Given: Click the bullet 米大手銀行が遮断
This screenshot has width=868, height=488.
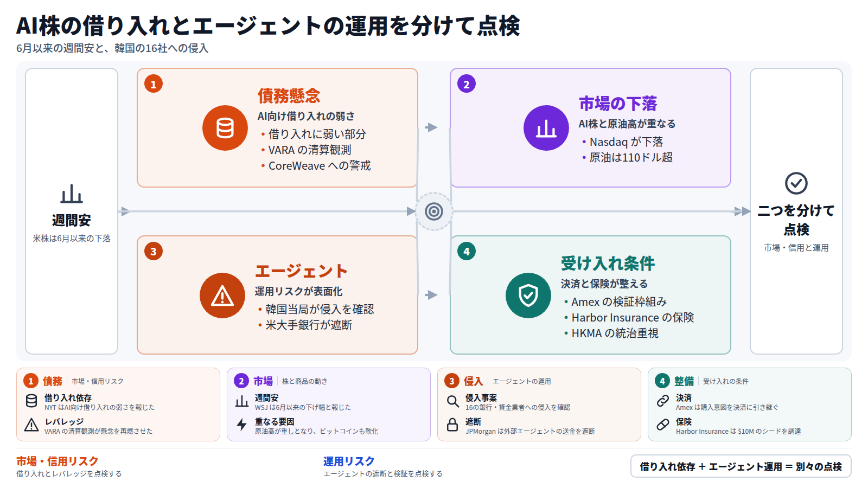Looking at the screenshot, I should pos(309,325).
